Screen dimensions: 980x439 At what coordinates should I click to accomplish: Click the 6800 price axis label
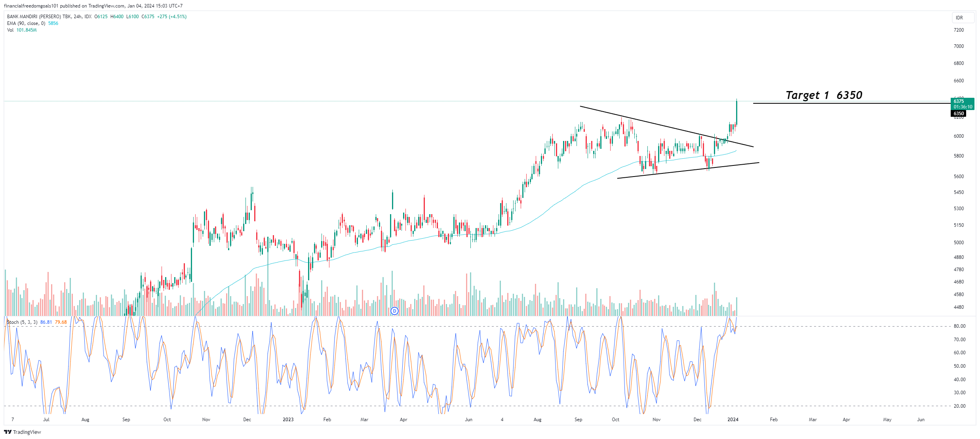click(x=959, y=63)
